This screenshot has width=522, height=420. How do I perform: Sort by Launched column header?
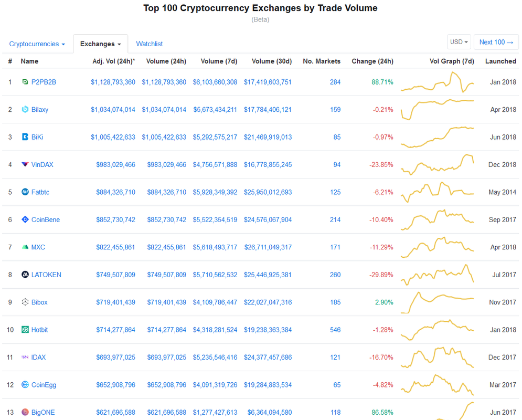point(500,61)
